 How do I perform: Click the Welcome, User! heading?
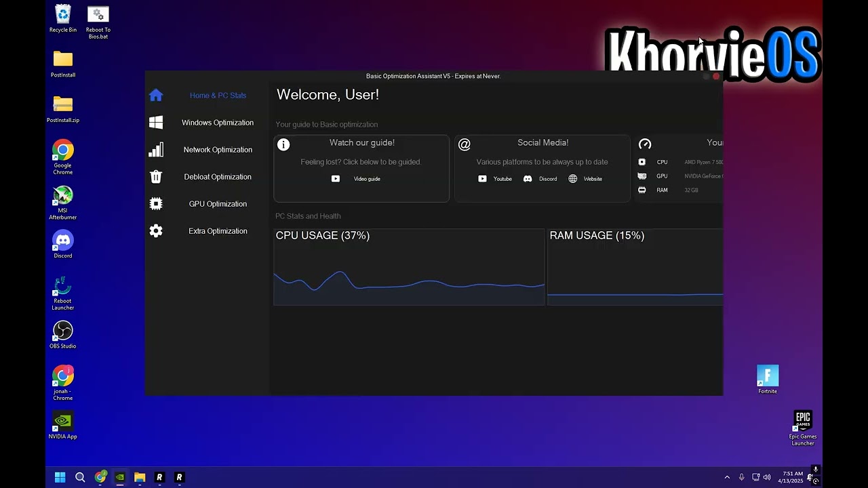(328, 95)
